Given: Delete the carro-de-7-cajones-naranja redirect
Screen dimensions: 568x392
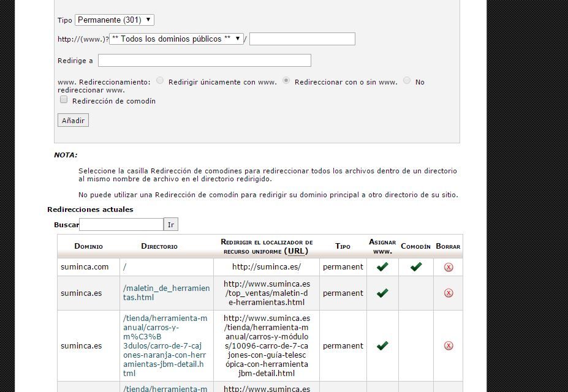Looking at the screenshot, I should pos(448,345).
